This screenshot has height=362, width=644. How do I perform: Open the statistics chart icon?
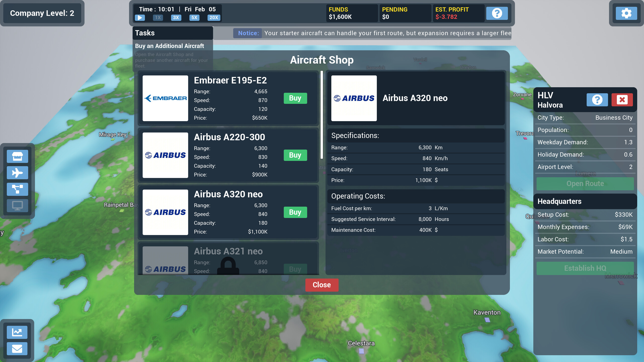pyautogui.click(x=17, y=332)
